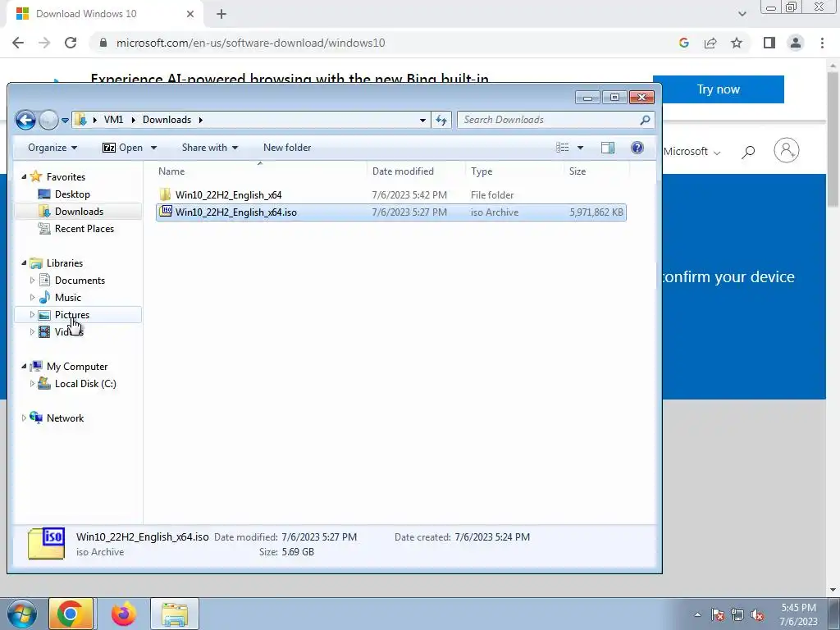Open Local Disk (C:)
This screenshot has width=840, height=630.
pyautogui.click(x=85, y=384)
